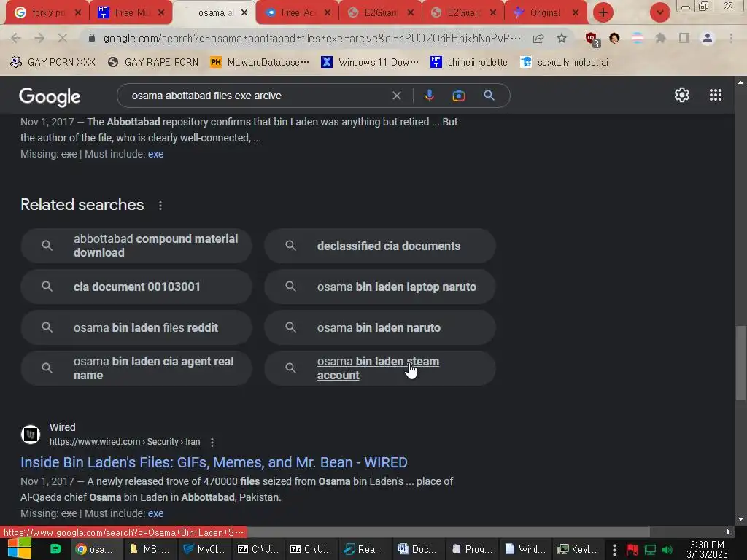Open the Windows Start button
The width and height of the screenshot is (747, 560).
(x=20, y=549)
